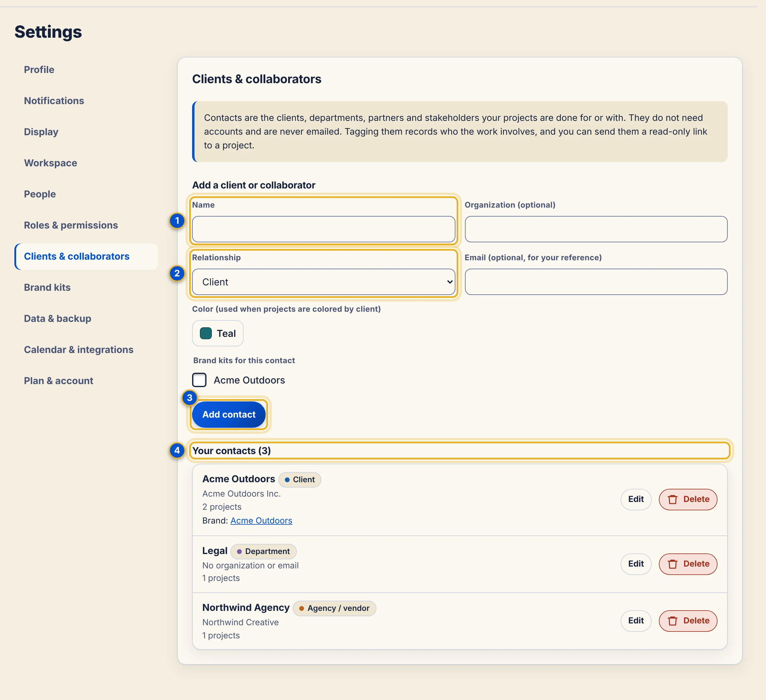The width and height of the screenshot is (766, 700).
Task: Select the 'Northwind Creative' organization text
Action: click(241, 623)
